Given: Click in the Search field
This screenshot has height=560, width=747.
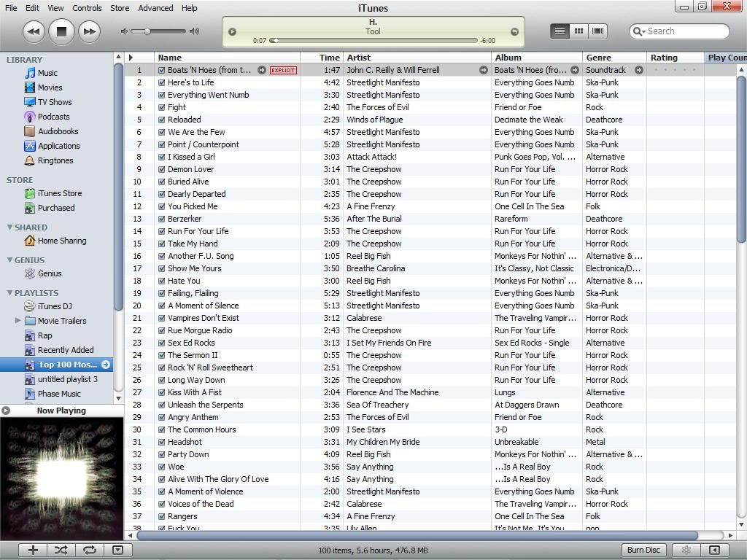Looking at the screenshot, I should 684,31.
